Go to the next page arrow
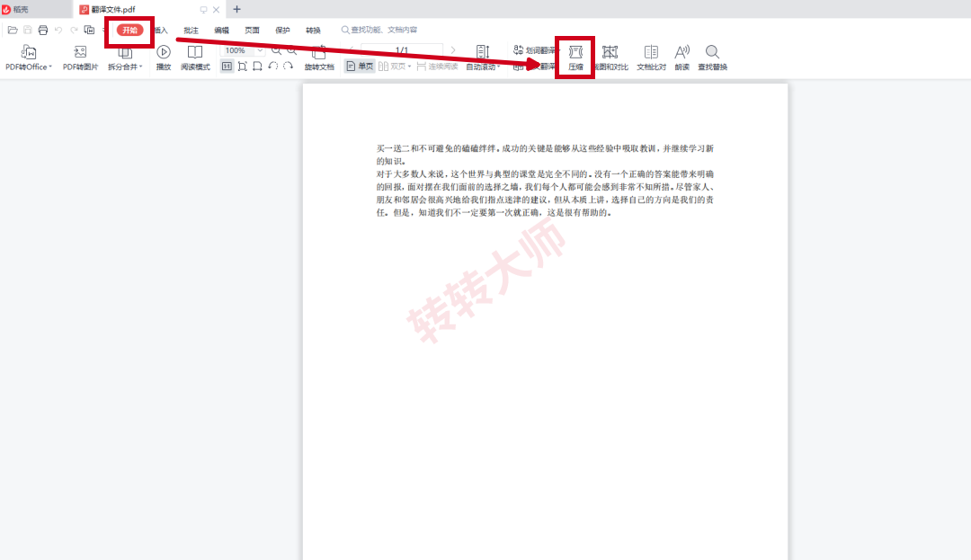This screenshot has height=560, width=971. (x=453, y=50)
